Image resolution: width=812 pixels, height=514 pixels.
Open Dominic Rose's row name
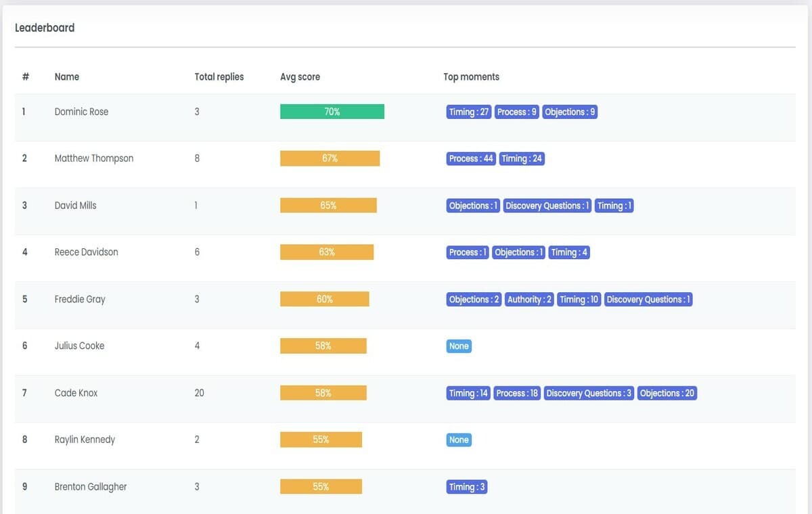point(81,112)
